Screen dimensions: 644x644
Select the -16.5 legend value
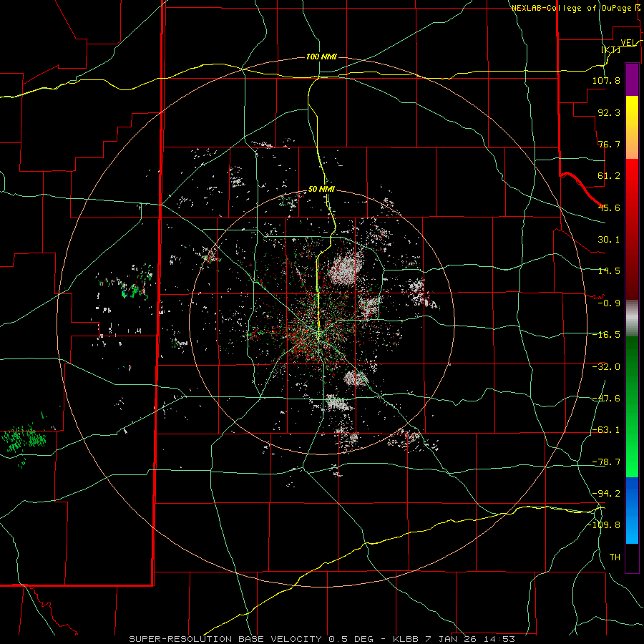[x=606, y=335]
